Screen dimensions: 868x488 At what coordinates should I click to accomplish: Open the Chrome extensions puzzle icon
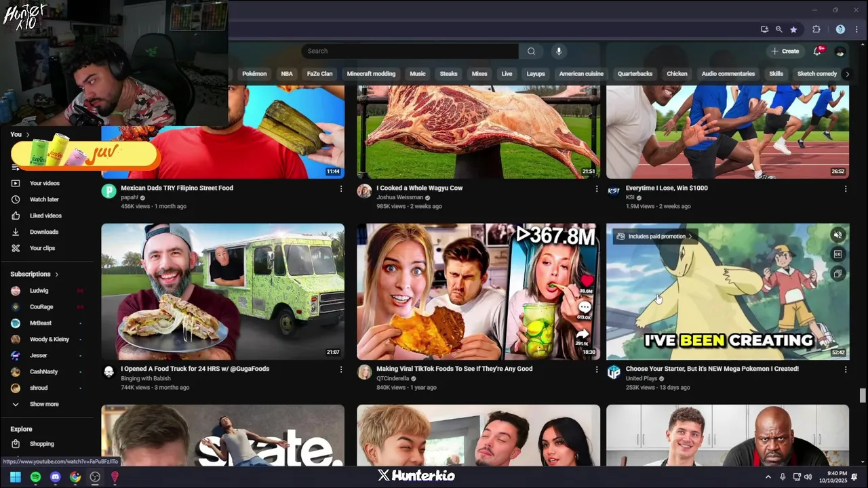point(816,29)
